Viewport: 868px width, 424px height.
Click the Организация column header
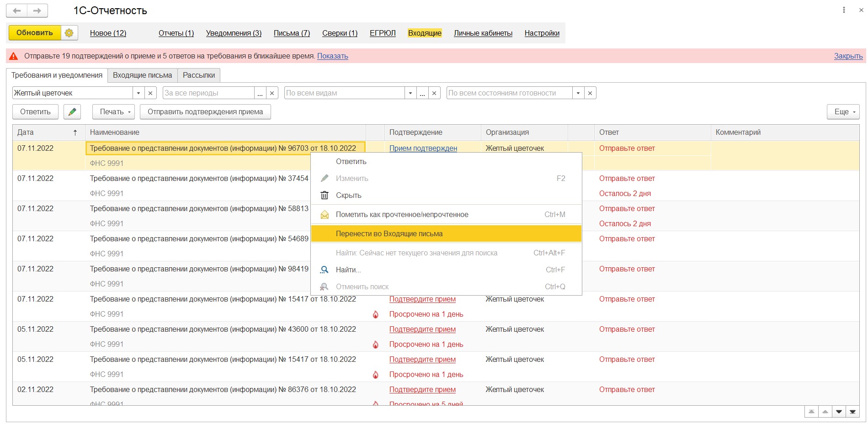524,132
